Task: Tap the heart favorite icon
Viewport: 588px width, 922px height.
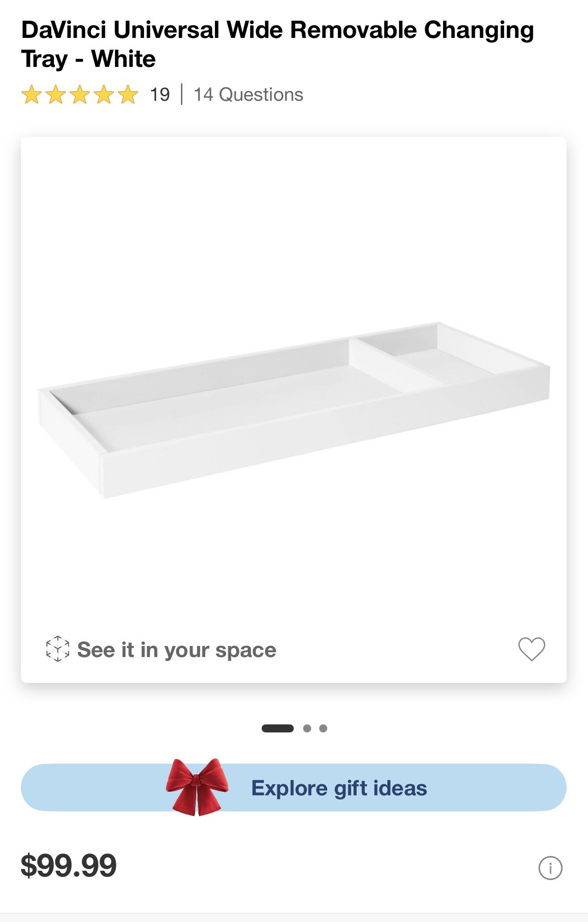Action: pos(531,649)
